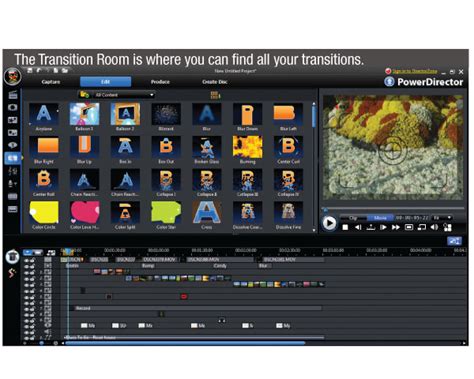Click the preview timecode field

[412, 218]
